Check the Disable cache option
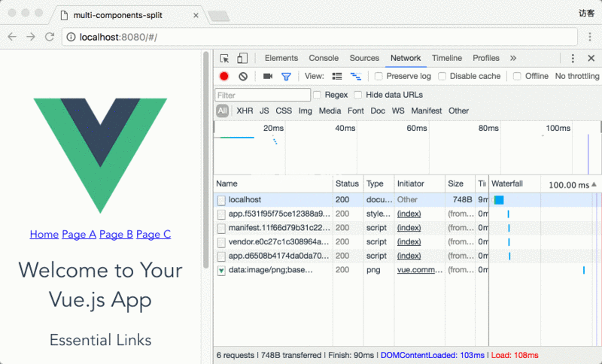Viewport: 602px width, 364px height. point(442,76)
